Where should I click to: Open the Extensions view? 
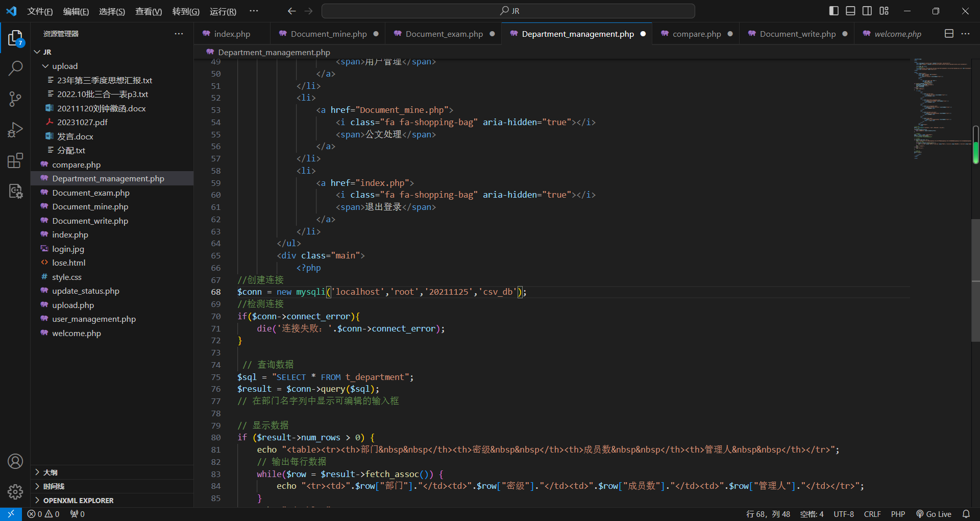(15, 161)
